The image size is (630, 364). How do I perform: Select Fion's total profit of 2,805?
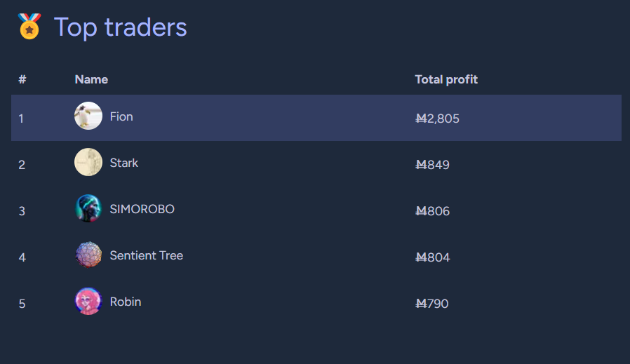[x=437, y=119]
